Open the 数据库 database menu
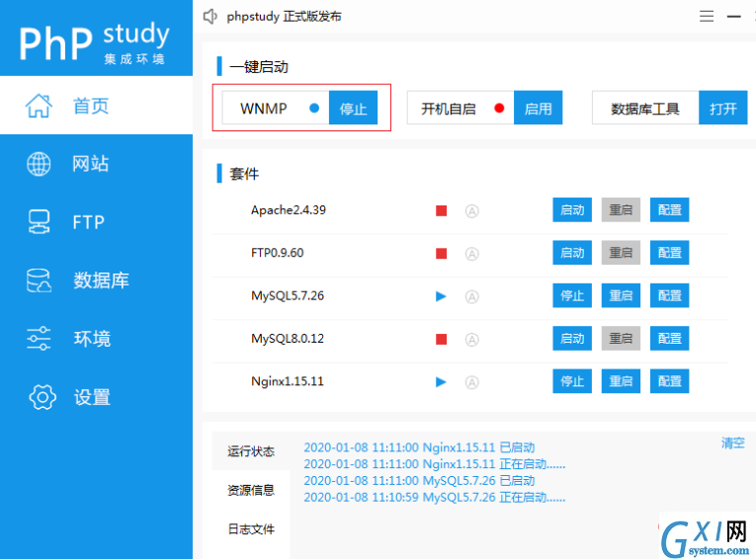Image resolution: width=756 pixels, height=559 pixels. click(x=97, y=280)
